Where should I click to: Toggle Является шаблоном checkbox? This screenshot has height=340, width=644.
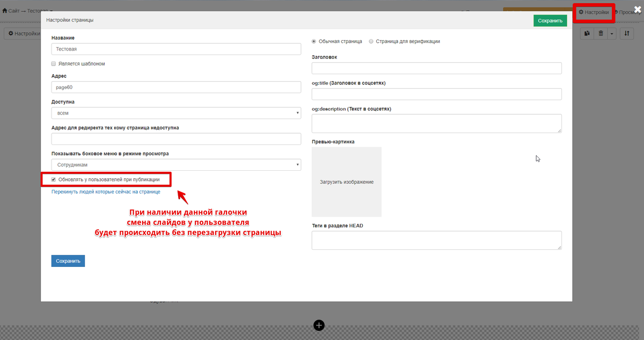click(54, 63)
